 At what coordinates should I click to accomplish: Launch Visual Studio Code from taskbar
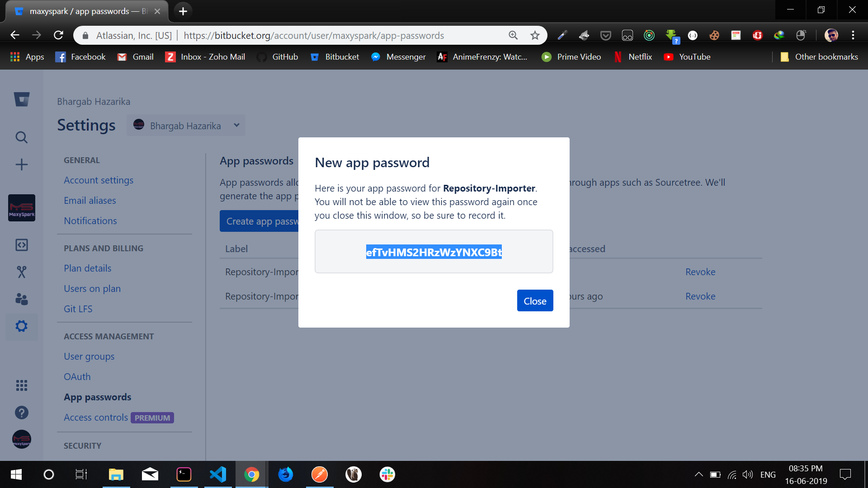click(218, 474)
